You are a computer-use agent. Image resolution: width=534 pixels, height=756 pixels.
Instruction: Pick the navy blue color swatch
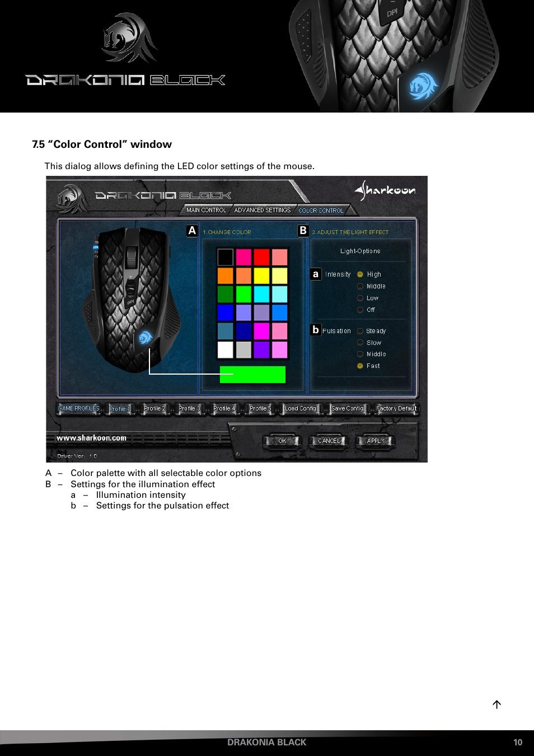(x=243, y=331)
